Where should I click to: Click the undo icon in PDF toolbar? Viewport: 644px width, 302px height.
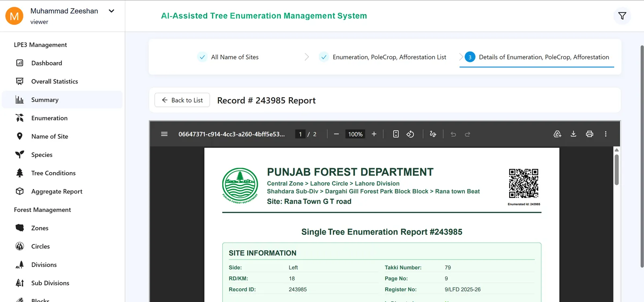tap(453, 134)
